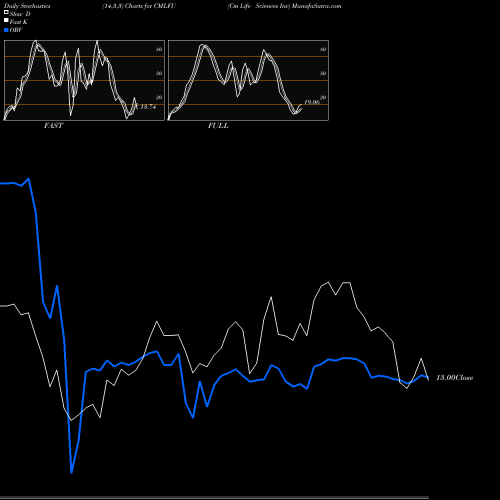Click the FULL chart label
Viewport: 500px width, 500px height.
click(218, 126)
